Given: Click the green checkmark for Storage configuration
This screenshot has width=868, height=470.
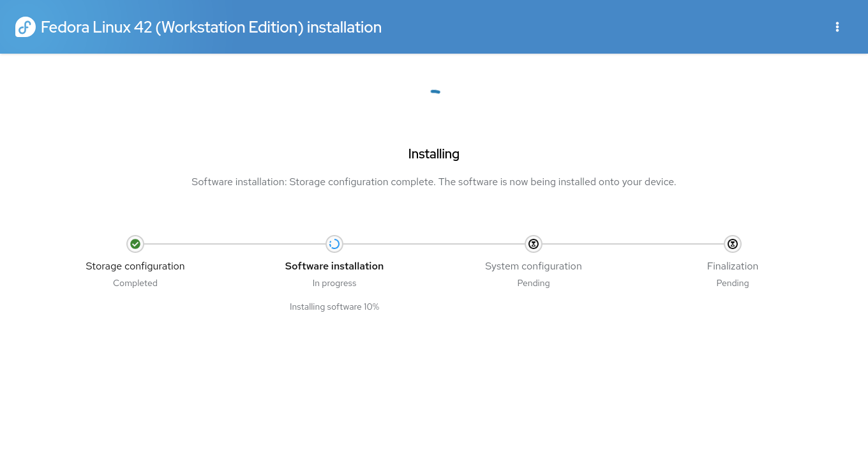Looking at the screenshot, I should (x=135, y=244).
